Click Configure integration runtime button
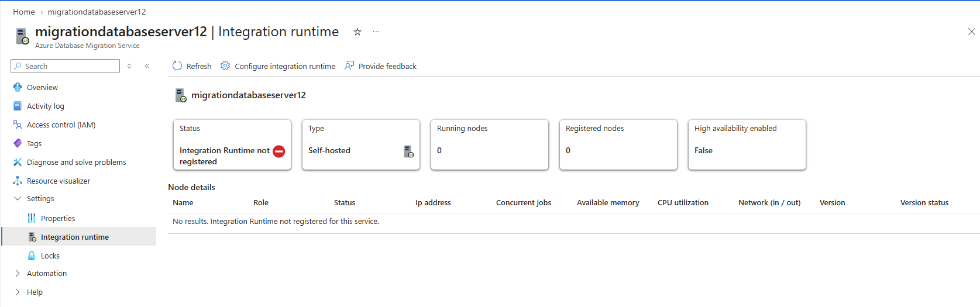980x307 pixels. coord(278,66)
